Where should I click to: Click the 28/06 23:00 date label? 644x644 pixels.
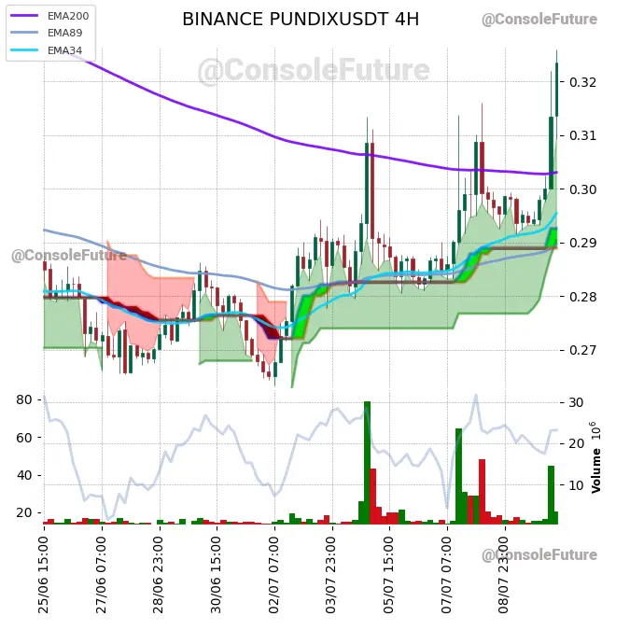[159, 575]
